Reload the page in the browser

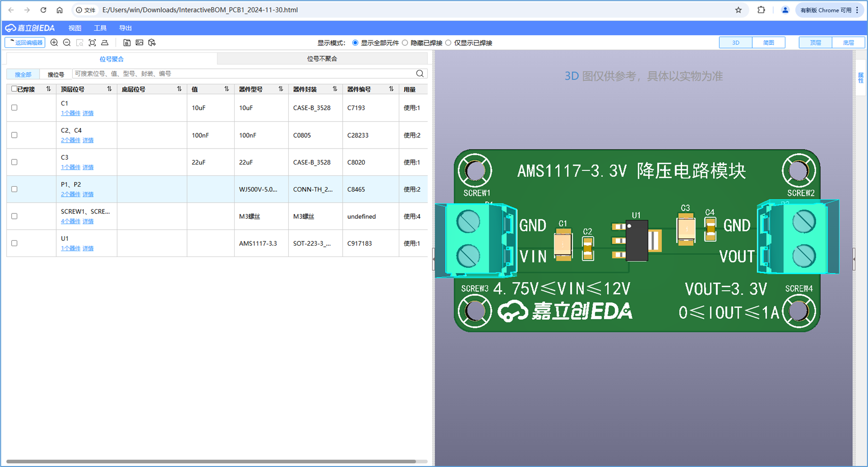point(43,10)
